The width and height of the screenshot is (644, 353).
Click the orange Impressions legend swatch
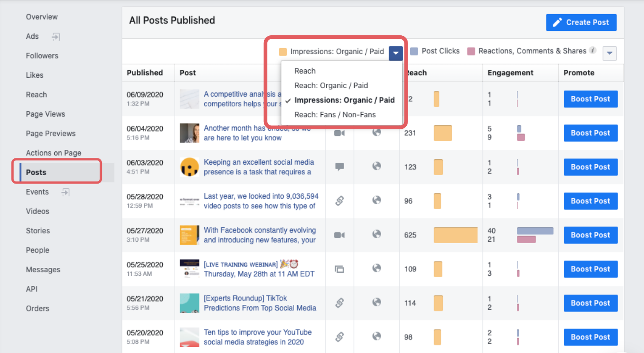pyautogui.click(x=283, y=52)
